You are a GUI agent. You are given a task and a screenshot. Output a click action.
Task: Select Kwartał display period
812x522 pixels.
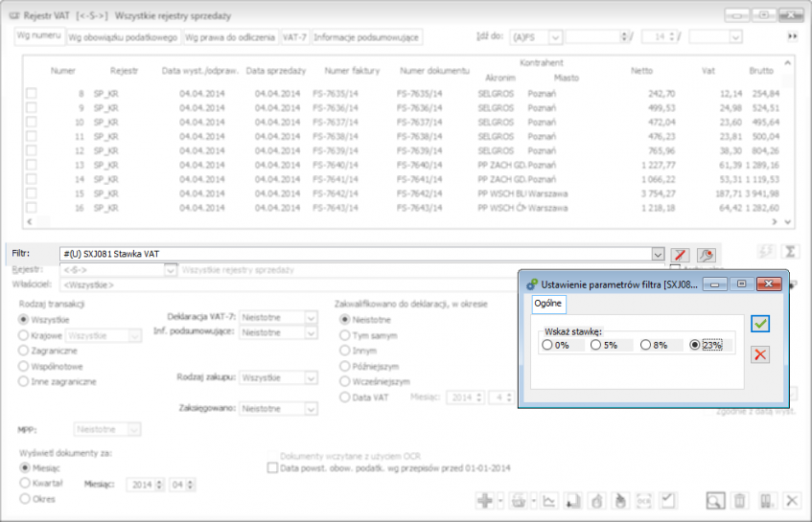point(24,483)
